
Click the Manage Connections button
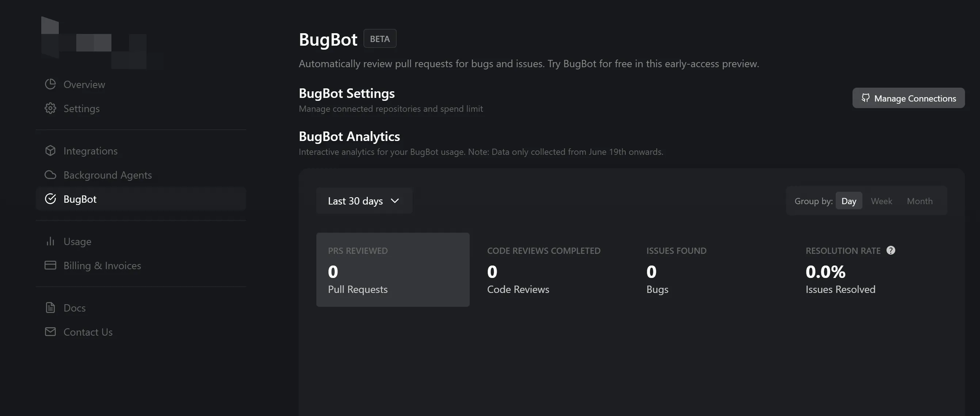tap(908, 98)
